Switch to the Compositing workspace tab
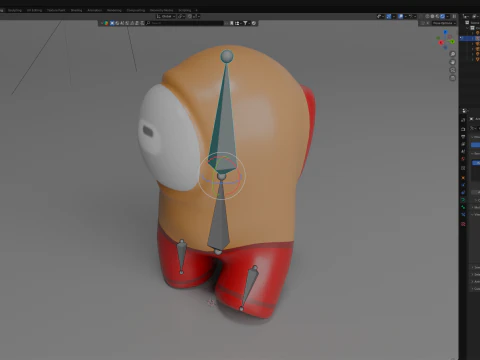The image size is (480, 360). [136, 10]
